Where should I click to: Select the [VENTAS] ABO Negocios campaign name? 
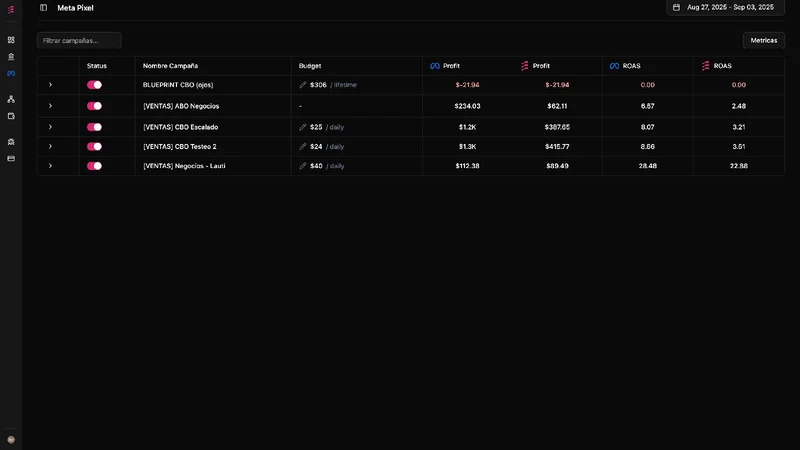tap(181, 106)
